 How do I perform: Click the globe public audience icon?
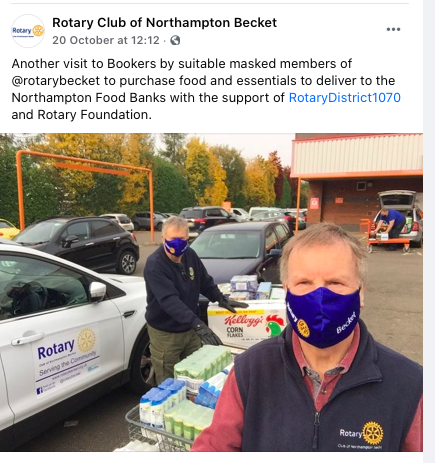(x=175, y=40)
